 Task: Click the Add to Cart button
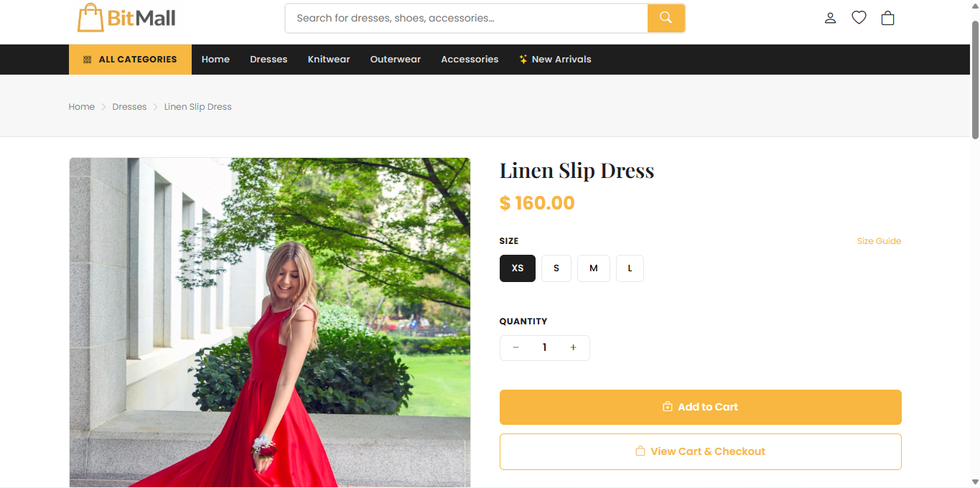pyautogui.click(x=700, y=407)
